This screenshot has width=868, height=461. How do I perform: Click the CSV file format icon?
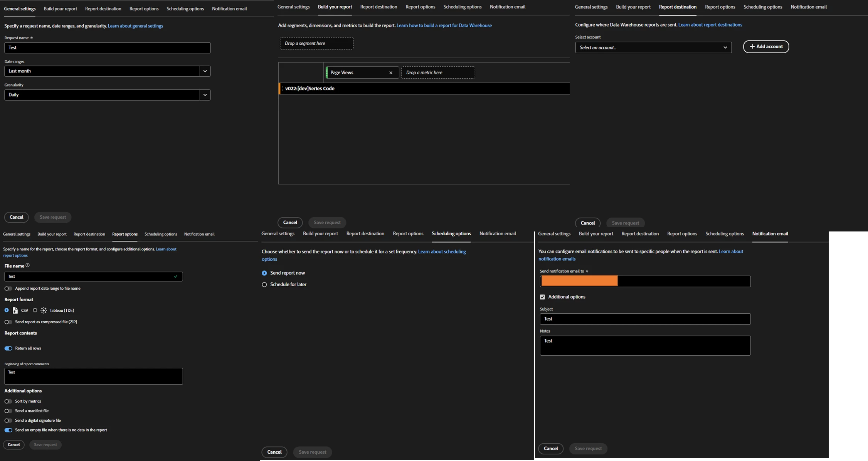coord(15,310)
